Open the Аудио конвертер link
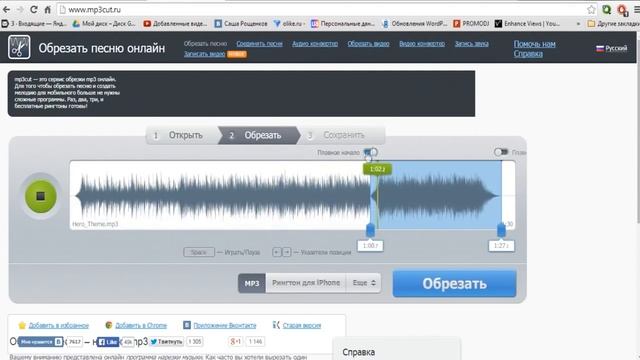640x360 pixels. click(x=315, y=44)
